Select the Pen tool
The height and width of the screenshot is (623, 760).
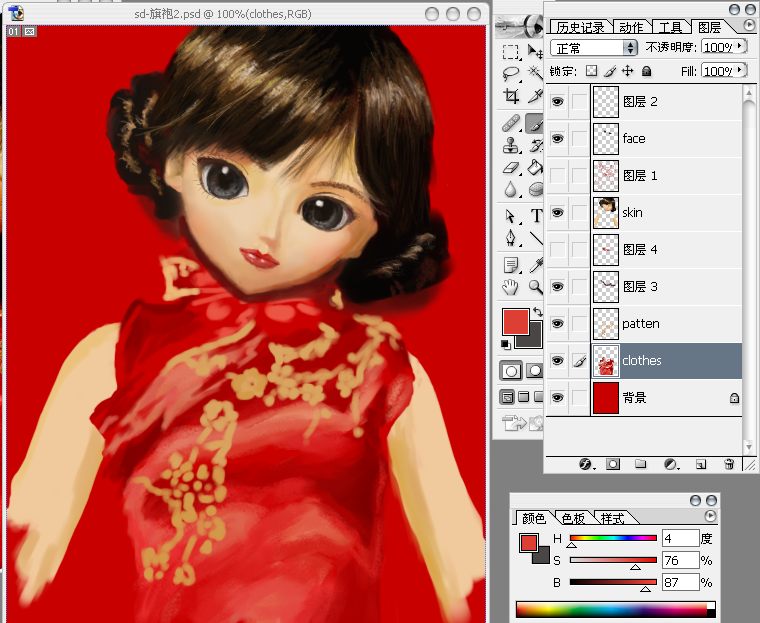pos(510,238)
